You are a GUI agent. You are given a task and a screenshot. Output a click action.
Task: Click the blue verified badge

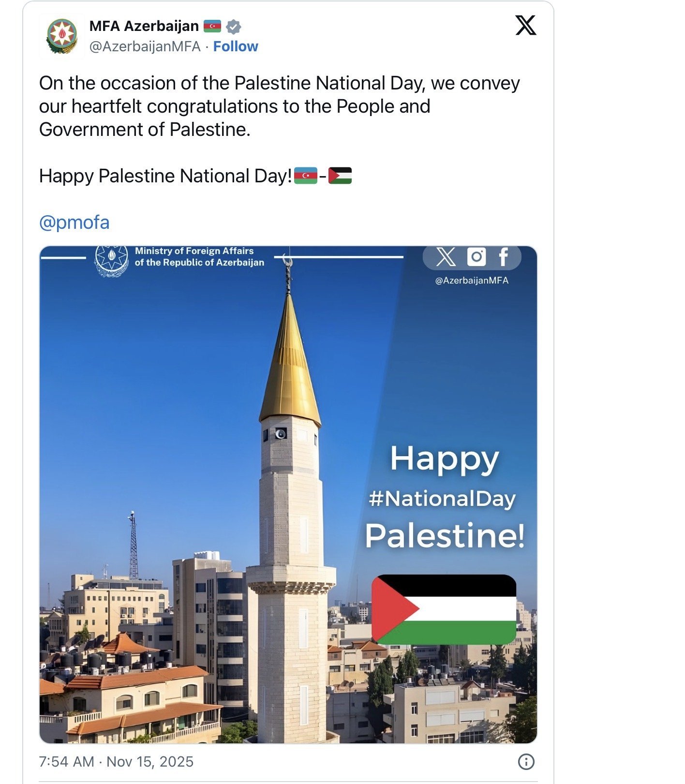click(x=234, y=27)
